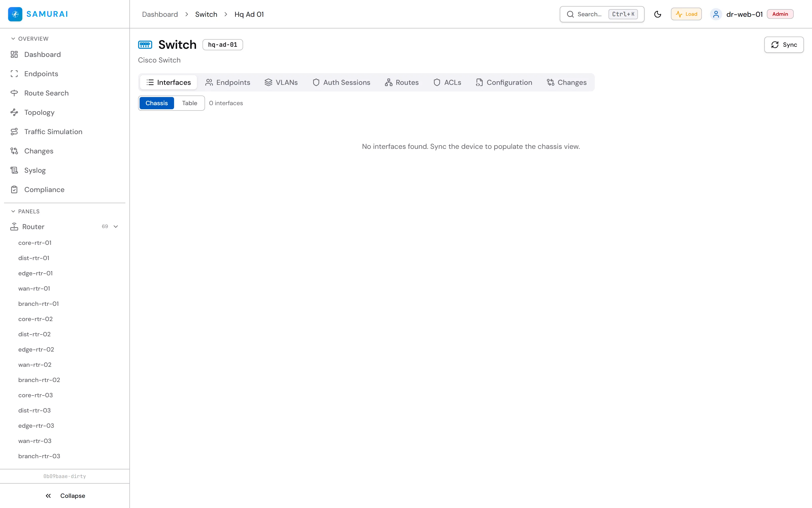The width and height of the screenshot is (812, 508).
Task: Open the Compliance page
Action: point(64,189)
